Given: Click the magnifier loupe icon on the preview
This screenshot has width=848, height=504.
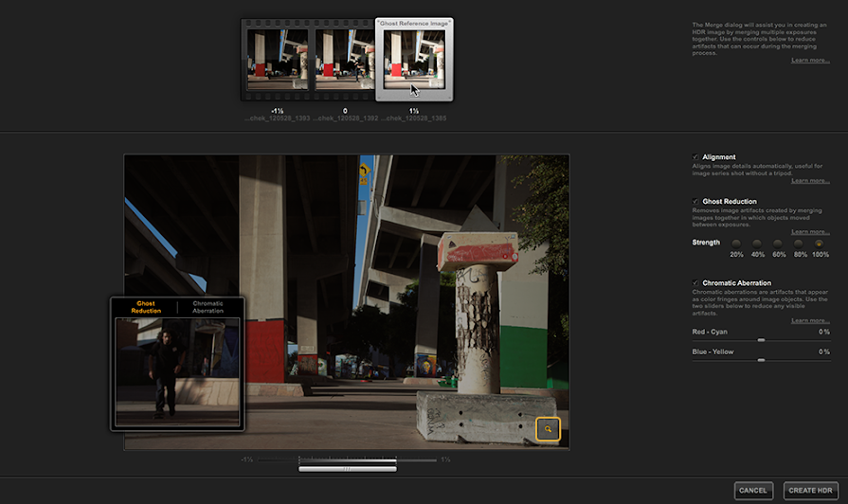Looking at the screenshot, I should [548, 430].
